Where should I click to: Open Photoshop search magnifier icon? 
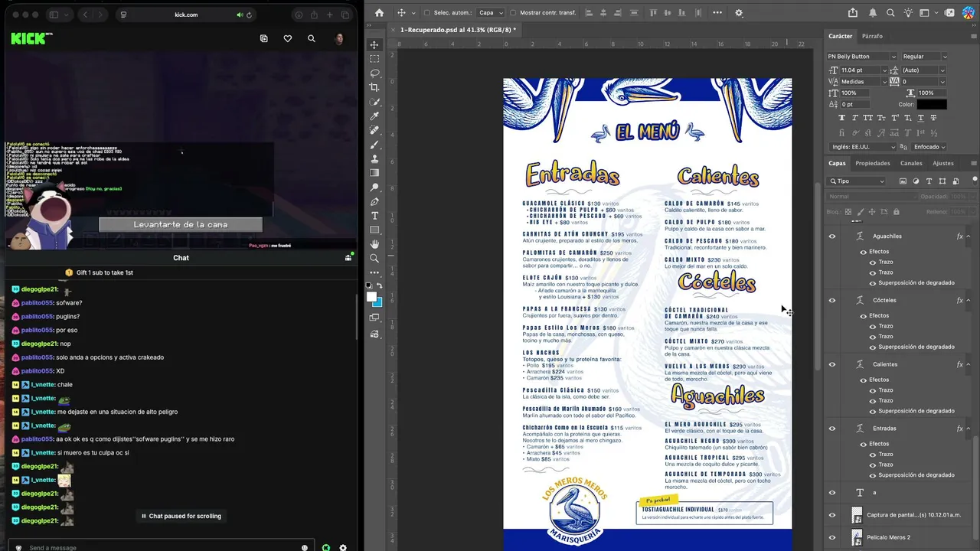890,12
